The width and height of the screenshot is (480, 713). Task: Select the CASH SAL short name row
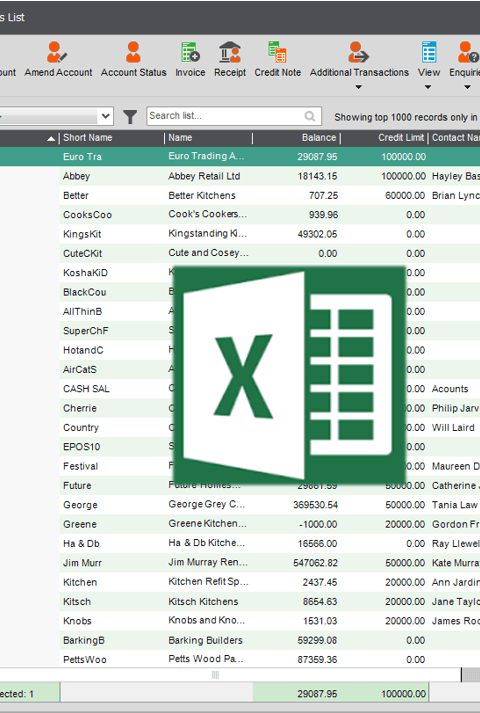86,389
